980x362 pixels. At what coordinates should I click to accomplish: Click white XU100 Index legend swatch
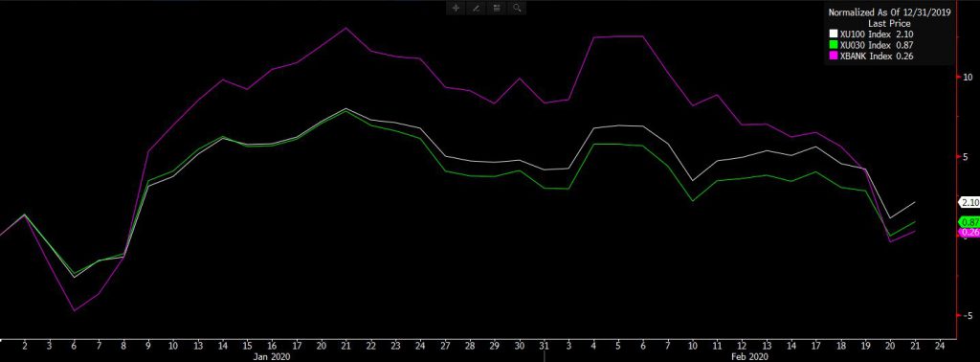[834, 34]
